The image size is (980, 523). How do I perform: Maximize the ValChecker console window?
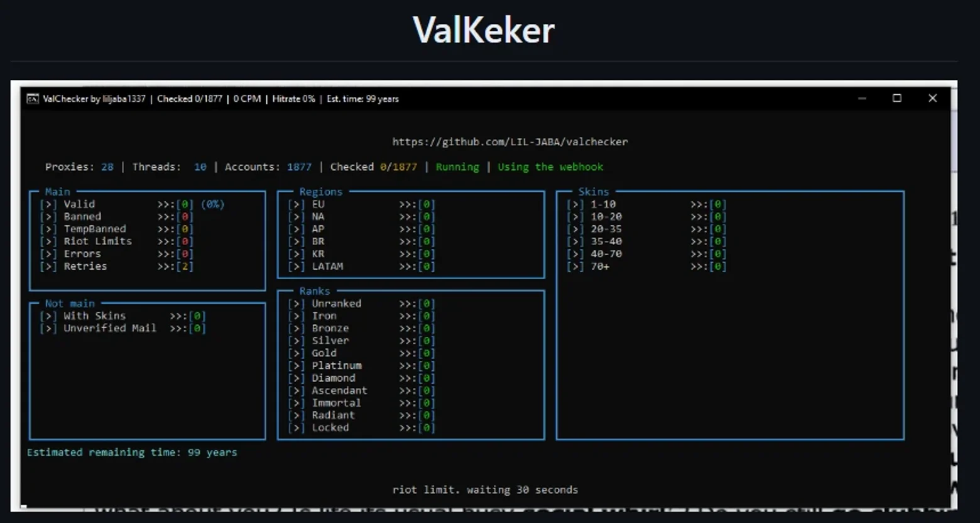point(897,98)
